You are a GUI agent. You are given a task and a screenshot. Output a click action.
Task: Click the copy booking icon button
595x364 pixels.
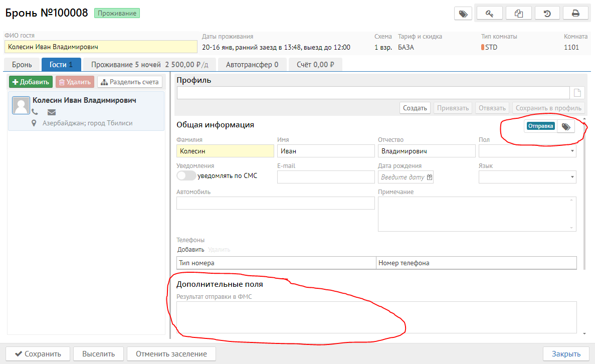point(518,14)
